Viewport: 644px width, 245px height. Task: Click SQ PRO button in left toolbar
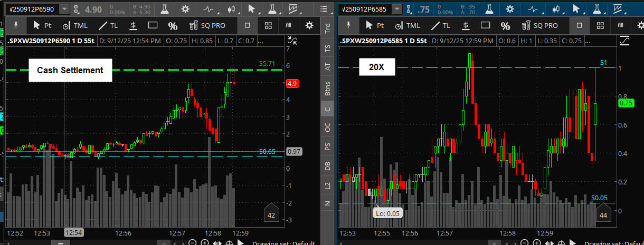pyautogui.click(x=207, y=25)
